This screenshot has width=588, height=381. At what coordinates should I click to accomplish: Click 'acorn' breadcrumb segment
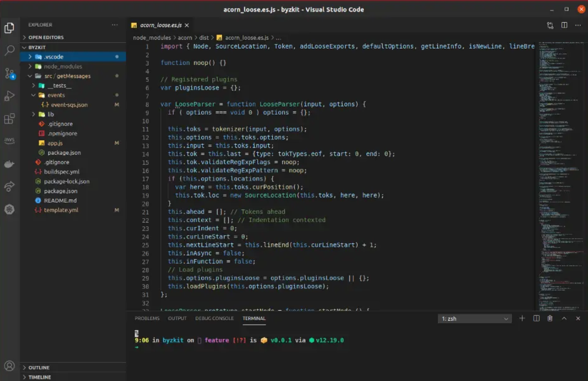[184, 38]
